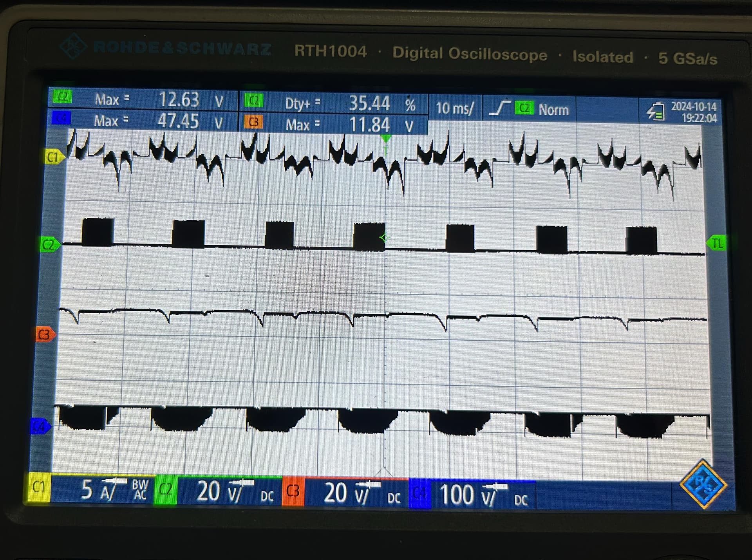Tap the C2 badge beside Dty+ measurement
This screenshot has height=560, width=752.
[254, 101]
